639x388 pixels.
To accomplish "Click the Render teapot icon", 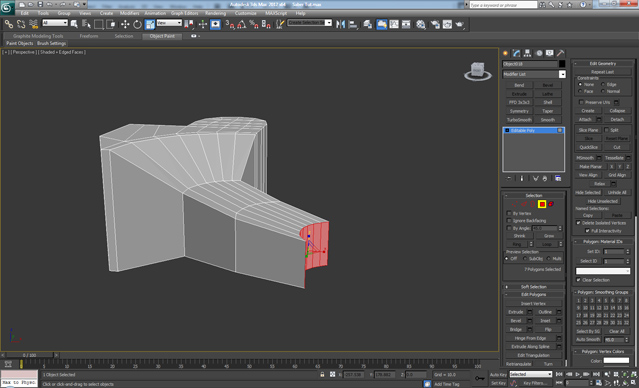I will (460, 24).
